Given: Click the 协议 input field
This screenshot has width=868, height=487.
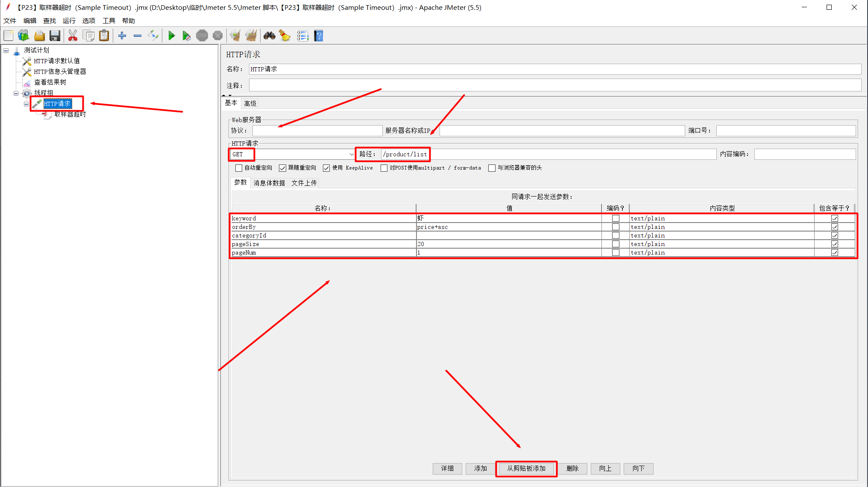Looking at the screenshot, I should tap(317, 131).
